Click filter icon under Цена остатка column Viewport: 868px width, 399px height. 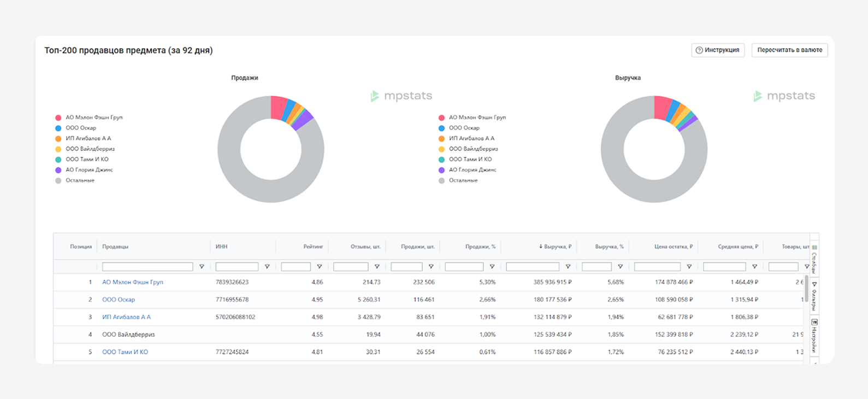[689, 267]
